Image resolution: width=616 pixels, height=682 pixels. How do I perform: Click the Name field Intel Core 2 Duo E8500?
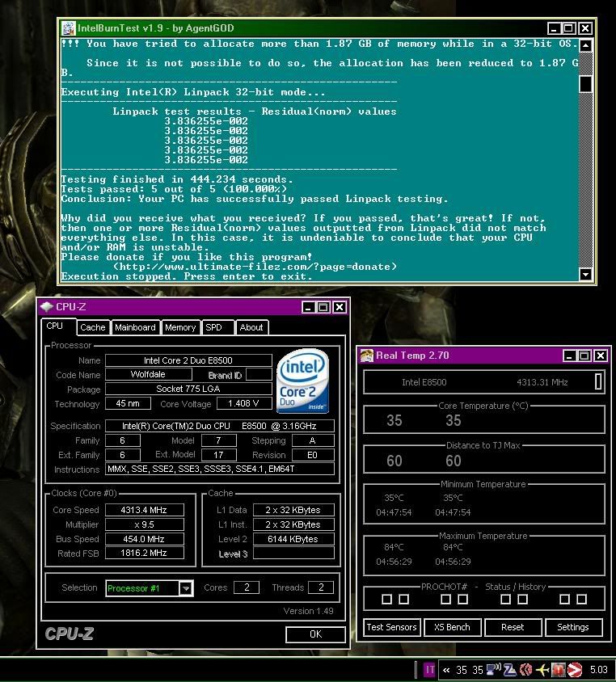tap(188, 360)
